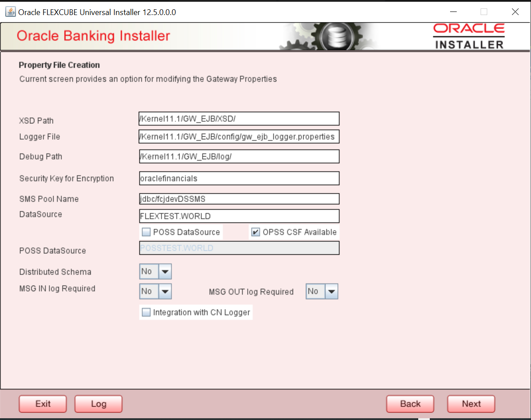Image resolution: width=531 pixels, height=420 pixels.
Task: Click the Java icon in title bar
Action: point(10,12)
